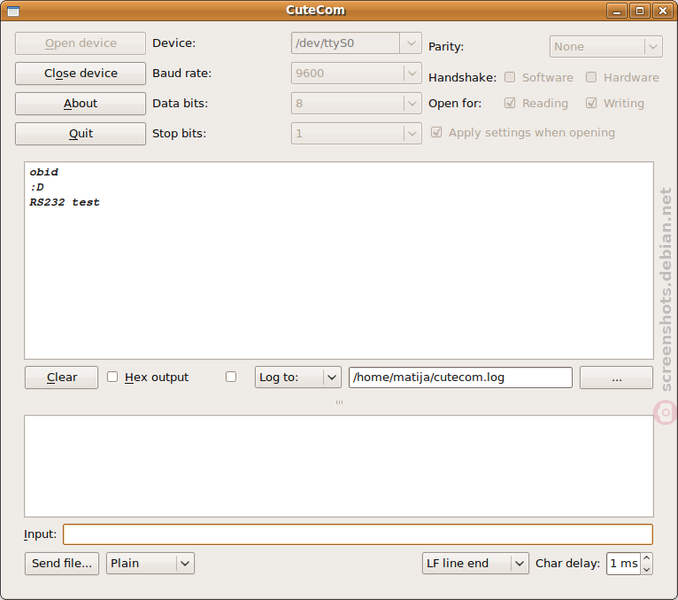Close the CuteCom window
This screenshot has height=600, width=678.
pos(662,11)
